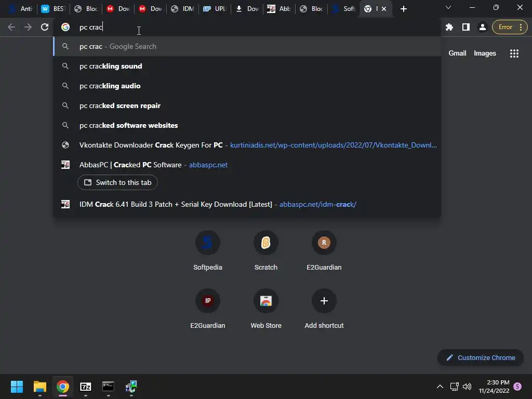The width and height of the screenshot is (532, 399).
Task: Click 'Switch to this tab' button
Action: [x=117, y=182]
